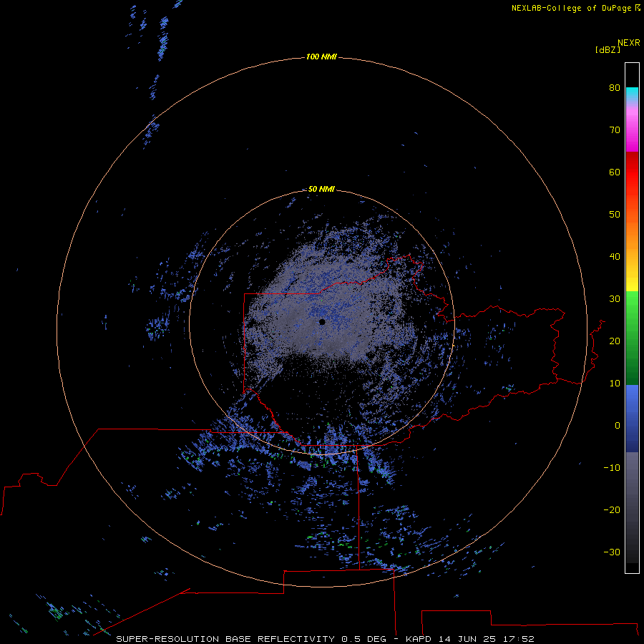644x644 pixels.
Task: Click the black radar site dot at center
Action: coord(322,322)
